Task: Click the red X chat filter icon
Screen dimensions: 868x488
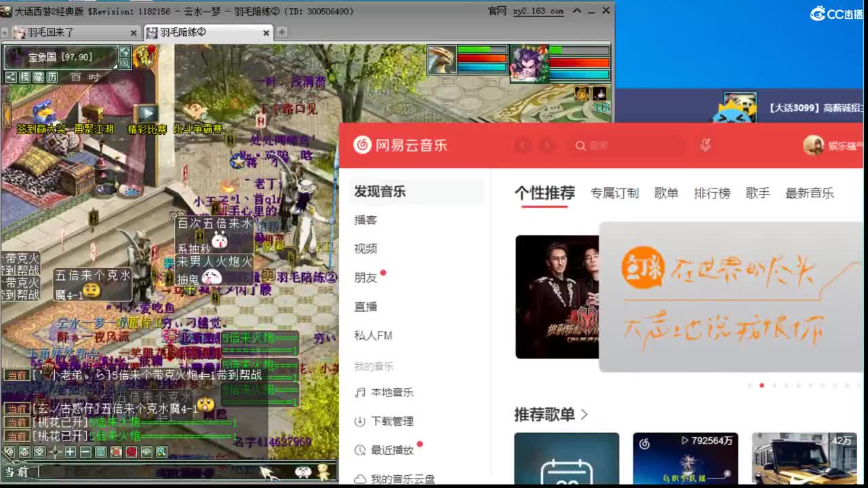Action: (x=116, y=452)
